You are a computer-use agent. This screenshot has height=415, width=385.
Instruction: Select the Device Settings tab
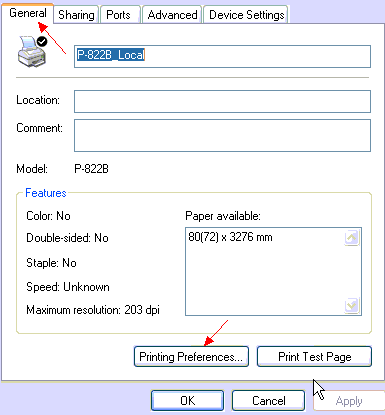[246, 15]
